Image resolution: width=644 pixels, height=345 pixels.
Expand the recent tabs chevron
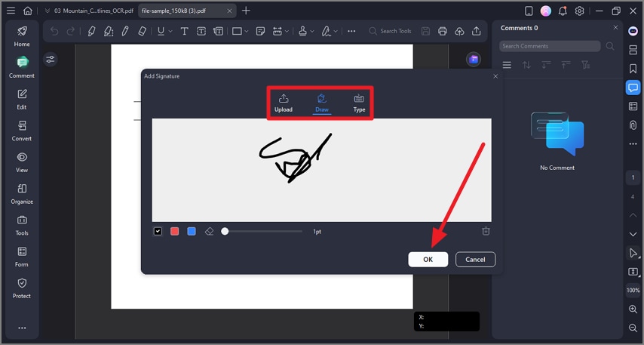(48, 11)
